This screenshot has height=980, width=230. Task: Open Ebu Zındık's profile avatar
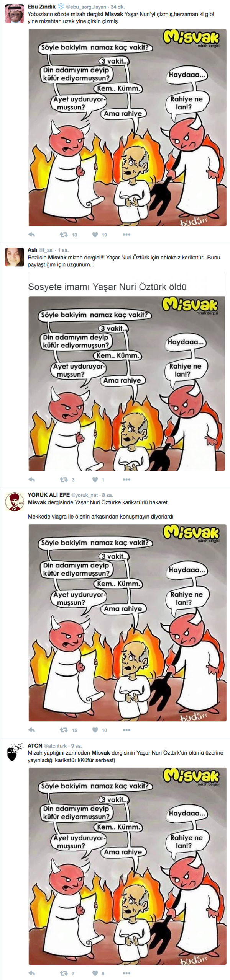[x=15, y=14]
